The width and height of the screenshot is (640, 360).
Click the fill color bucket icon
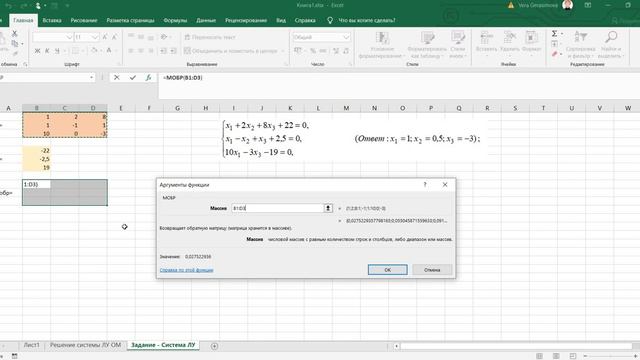coord(94,51)
